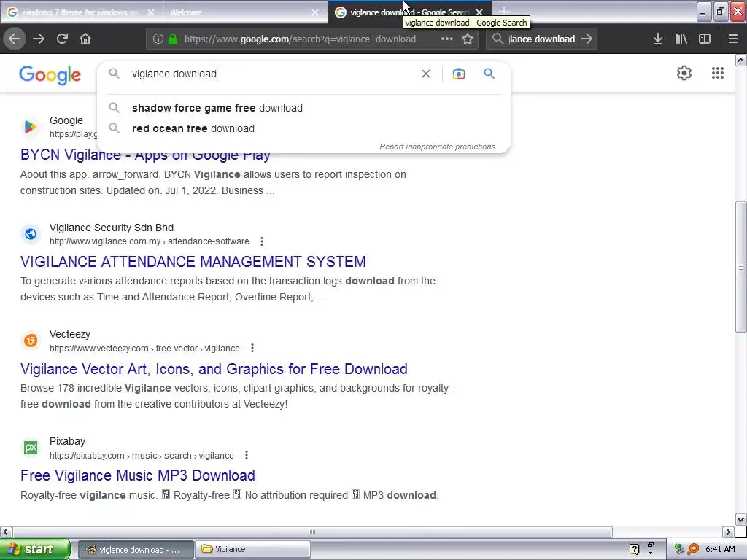Image resolution: width=747 pixels, height=560 pixels.
Task: Close the viglance download tab
Action: click(479, 12)
